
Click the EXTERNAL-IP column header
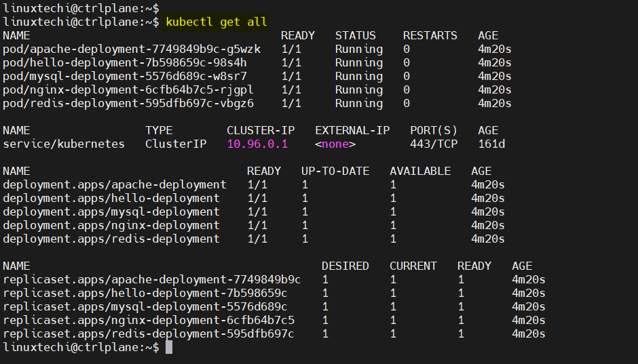[x=352, y=130]
